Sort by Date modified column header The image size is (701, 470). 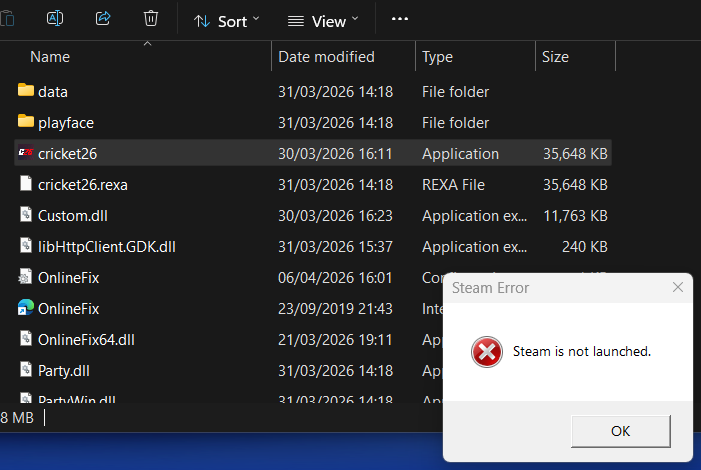[x=326, y=57]
